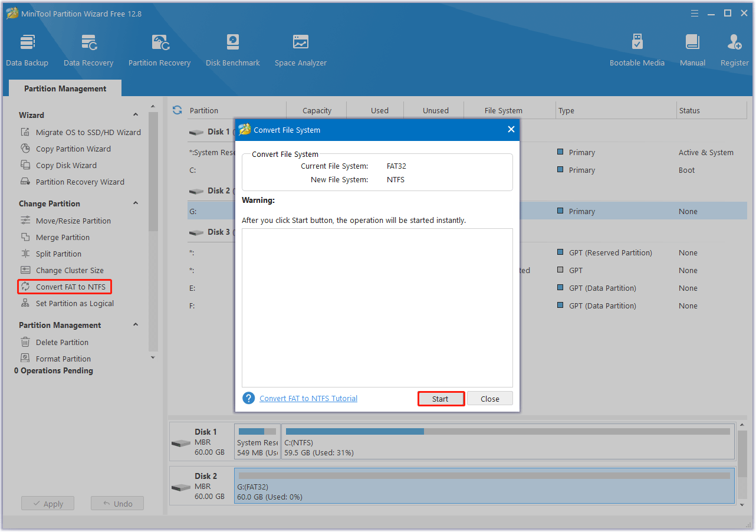Open the Data Recovery tool
The height and width of the screenshot is (532, 756).
88,50
